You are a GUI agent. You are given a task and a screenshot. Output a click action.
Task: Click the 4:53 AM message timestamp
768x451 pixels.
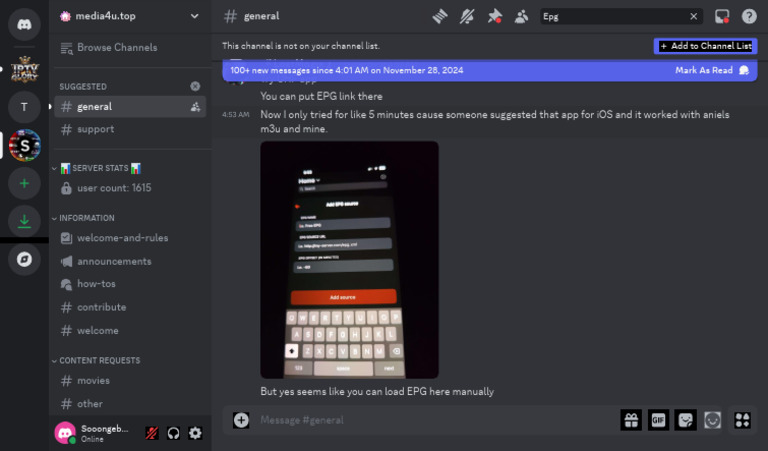pos(236,115)
